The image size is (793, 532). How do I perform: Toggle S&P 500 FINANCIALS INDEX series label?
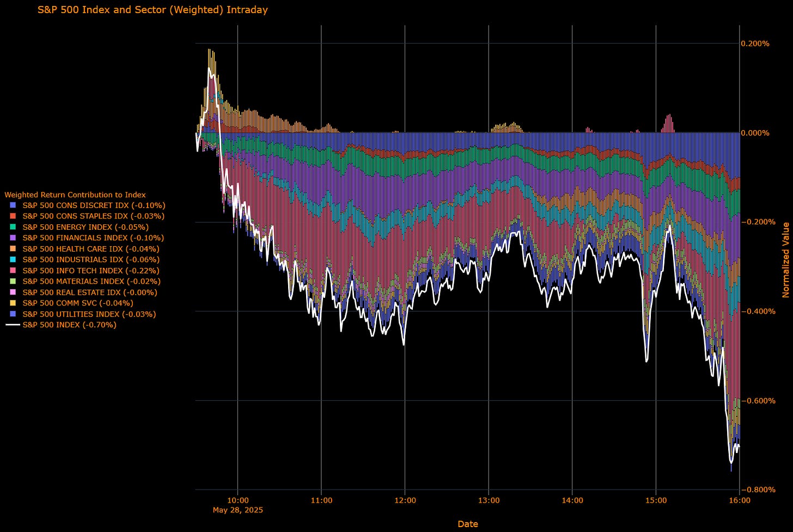(93, 238)
